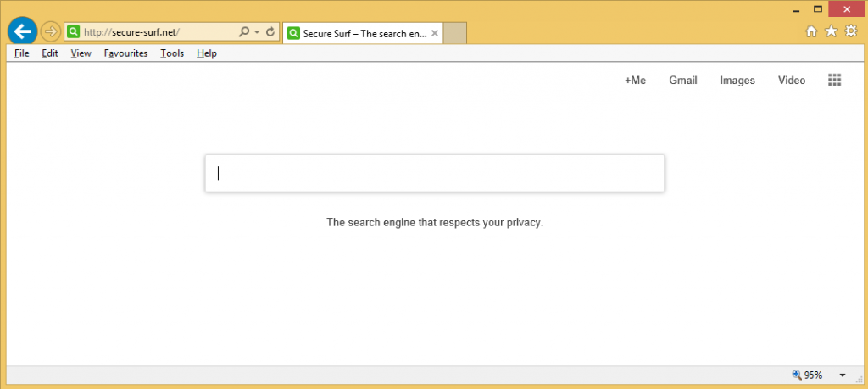Click the browser Back arrow button
This screenshot has height=389, width=868.
pyautogui.click(x=22, y=32)
